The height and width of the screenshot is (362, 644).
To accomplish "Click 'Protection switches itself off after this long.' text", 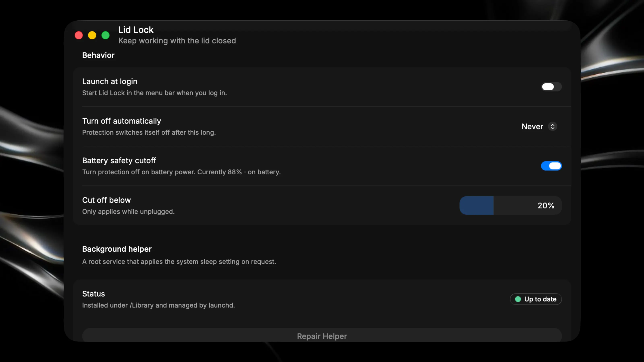I will click(x=149, y=132).
